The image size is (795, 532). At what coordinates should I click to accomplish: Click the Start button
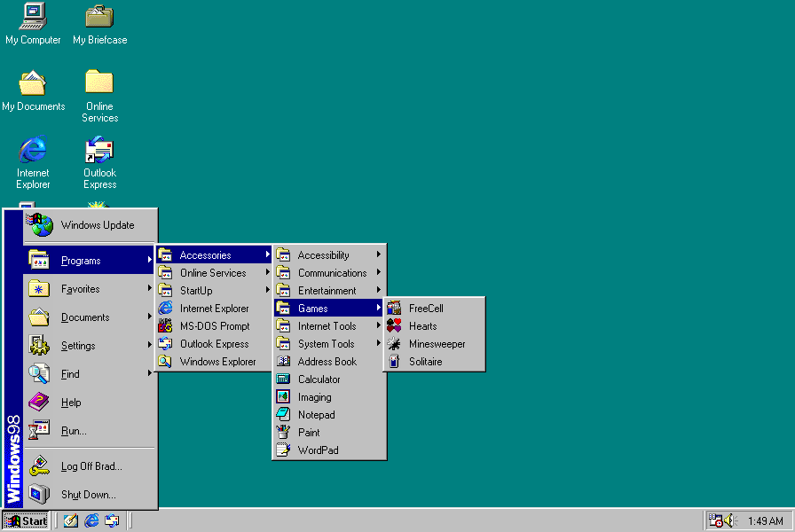pos(26,520)
